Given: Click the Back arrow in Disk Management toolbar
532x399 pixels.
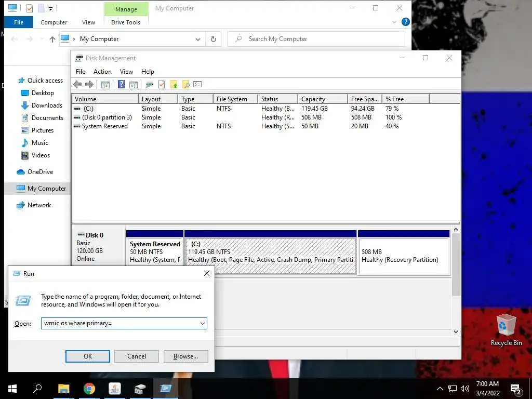Looking at the screenshot, I should pos(77,85).
